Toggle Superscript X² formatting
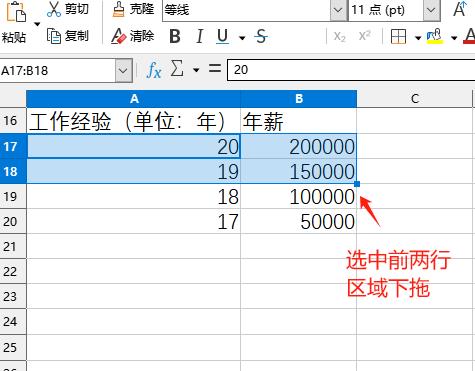Viewport: 475px width, 371px height. click(364, 36)
